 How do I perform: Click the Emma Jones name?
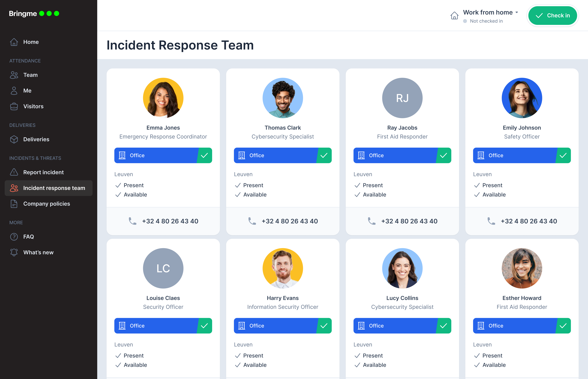[163, 128]
